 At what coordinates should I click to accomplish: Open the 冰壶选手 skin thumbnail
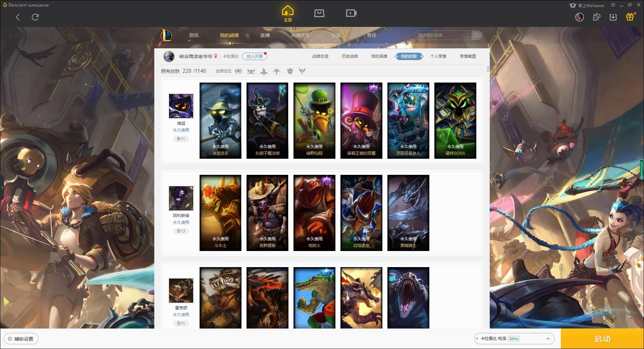pos(220,121)
